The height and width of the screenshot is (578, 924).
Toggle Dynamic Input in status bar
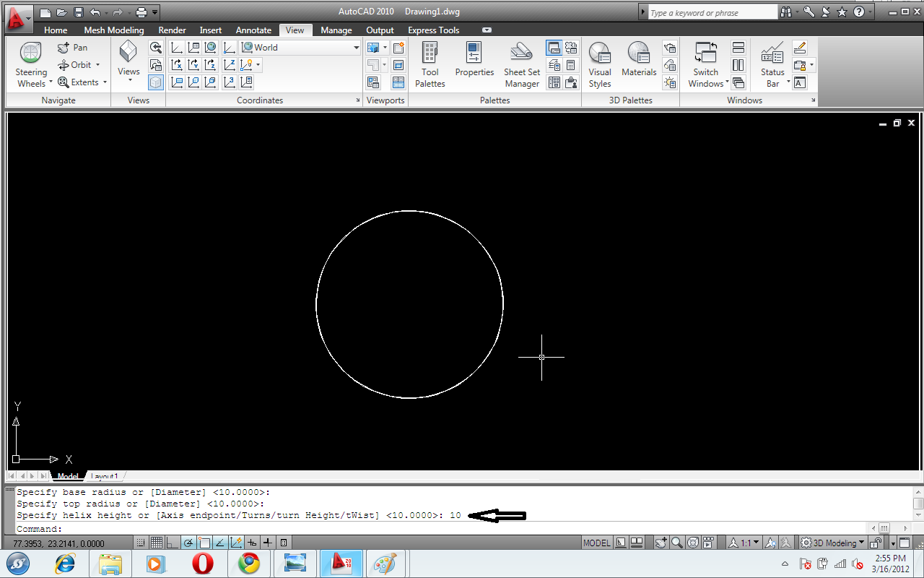point(252,543)
